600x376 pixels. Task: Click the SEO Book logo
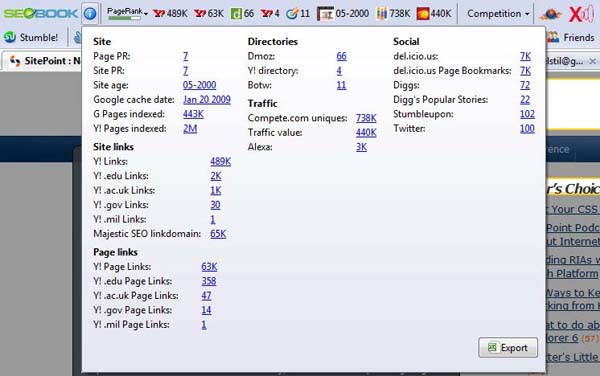(41, 13)
